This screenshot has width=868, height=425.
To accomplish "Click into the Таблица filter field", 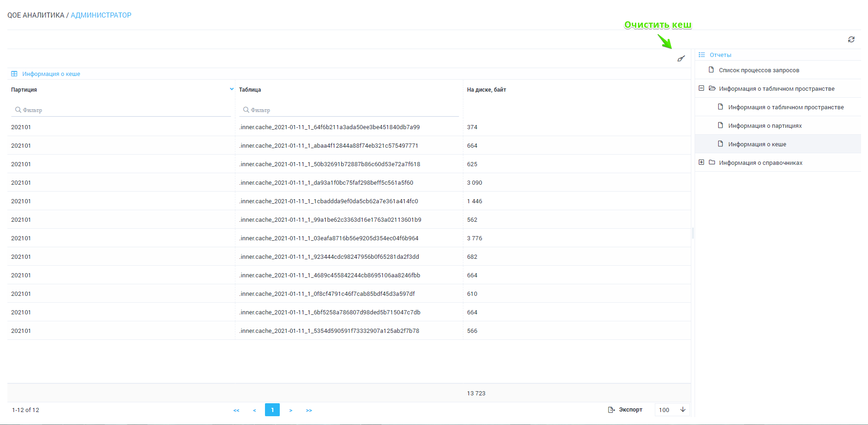I will [x=351, y=110].
